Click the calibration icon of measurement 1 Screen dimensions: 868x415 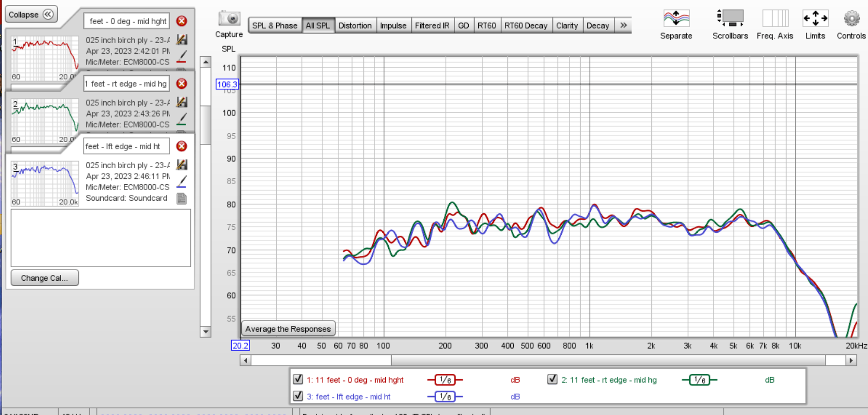click(x=182, y=40)
